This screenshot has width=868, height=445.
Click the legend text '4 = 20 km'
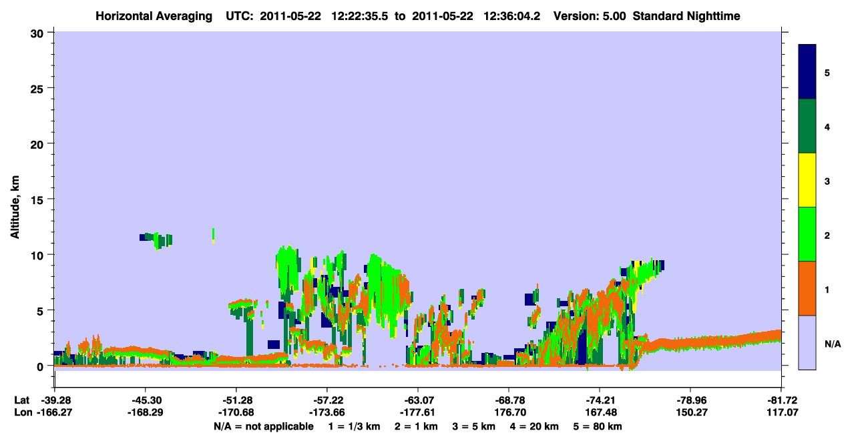click(534, 426)
